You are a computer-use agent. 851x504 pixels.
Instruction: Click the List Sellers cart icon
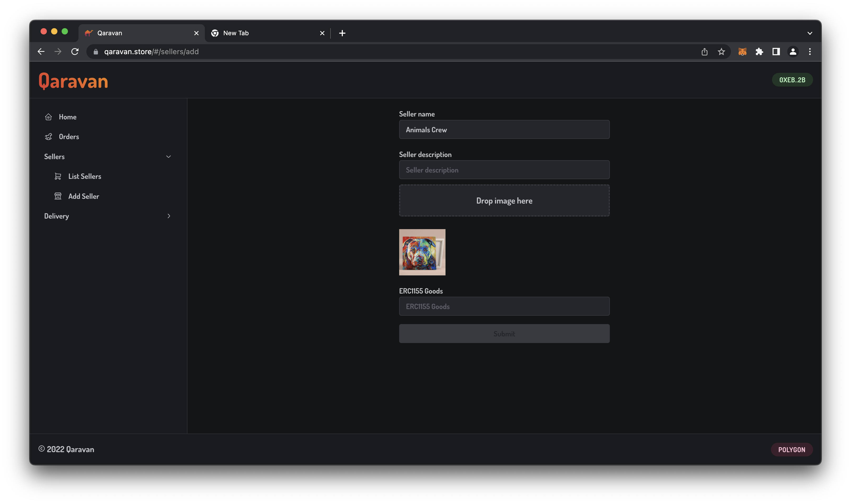(x=58, y=176)
